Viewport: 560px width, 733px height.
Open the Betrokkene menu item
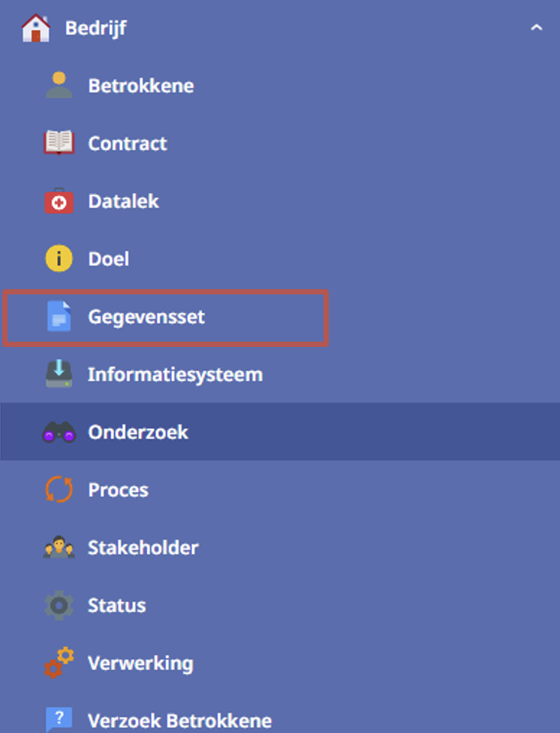tap(280, 86)
